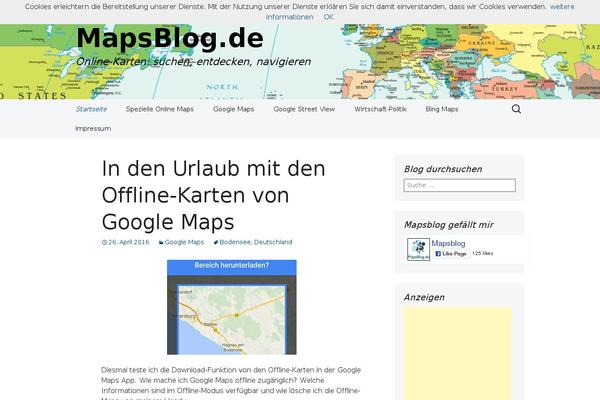This screenshot has width=600, height=400.
Task: Open the Bodensee tag link
Action: (x=235, y=242)
